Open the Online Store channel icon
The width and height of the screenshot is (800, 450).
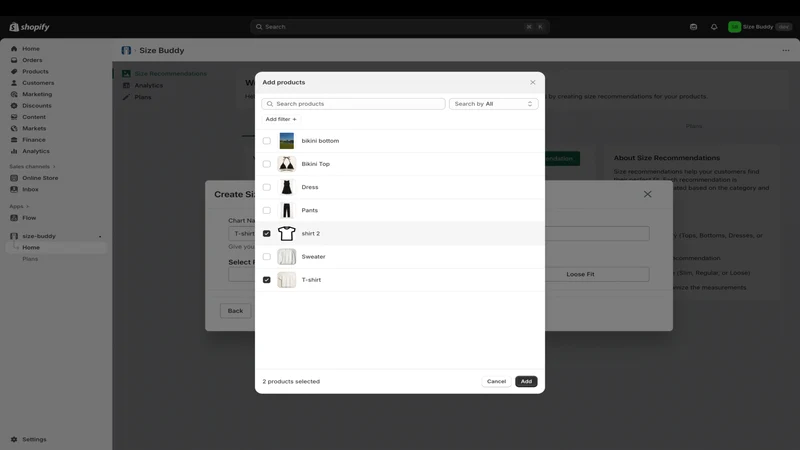tap(14, 178)
